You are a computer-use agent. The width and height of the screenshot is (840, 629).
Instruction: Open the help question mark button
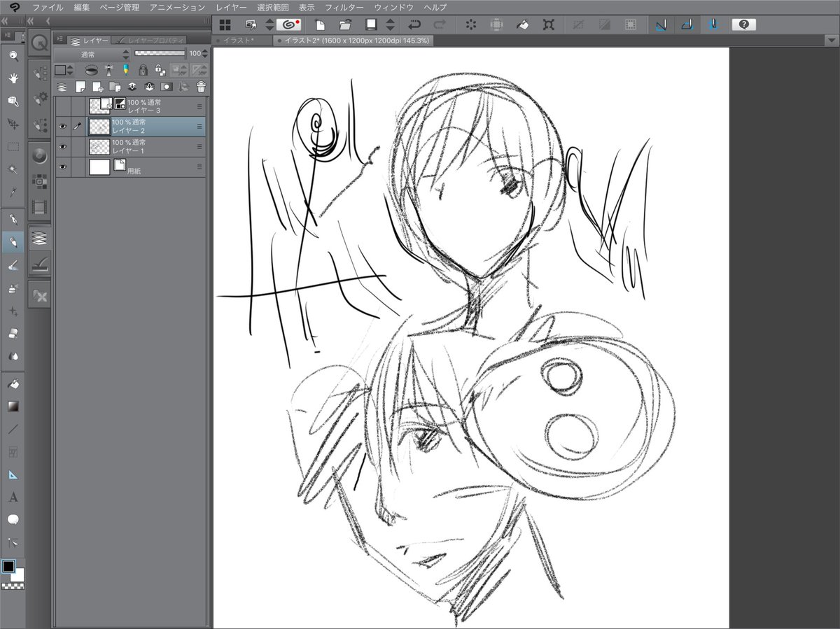(x=743, y=24)
